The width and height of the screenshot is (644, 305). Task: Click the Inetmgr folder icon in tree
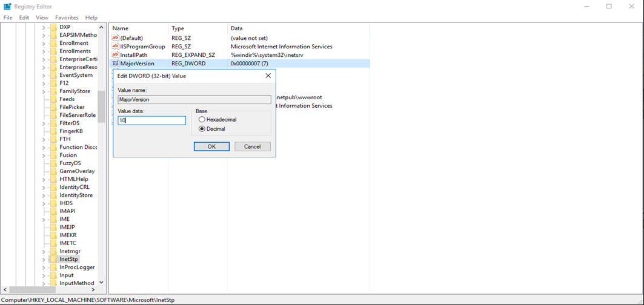pos(53,251)
